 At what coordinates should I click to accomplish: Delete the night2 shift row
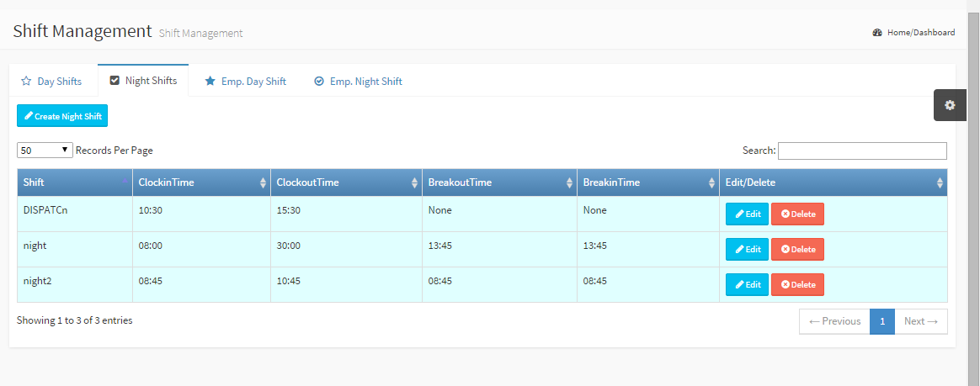[x=797, y=285]
